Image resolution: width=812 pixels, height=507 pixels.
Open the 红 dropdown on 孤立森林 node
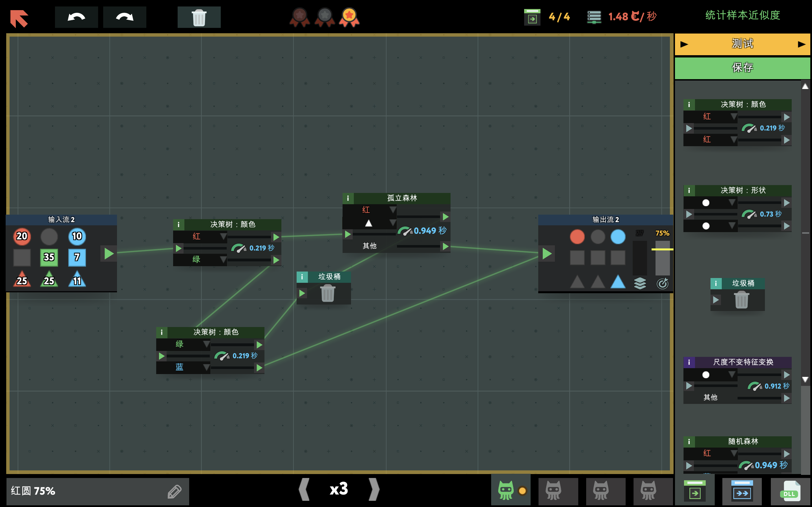coord(392,210)
